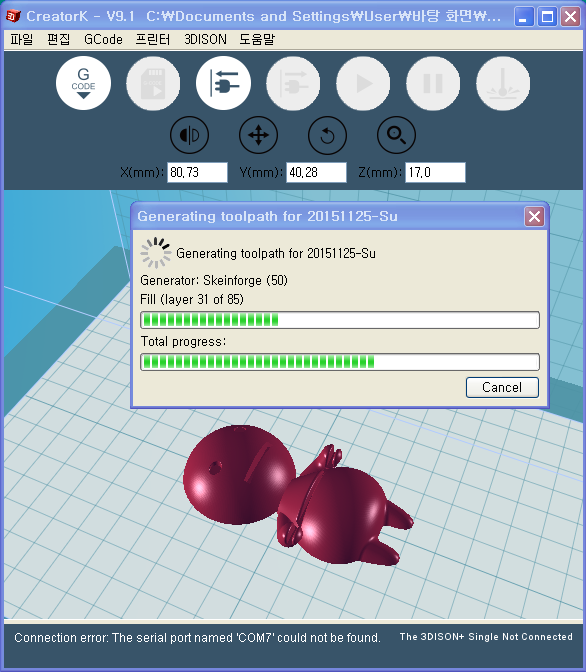Click the greyed disconnect printer icon
Screen dimensions: 586x672
293,83
